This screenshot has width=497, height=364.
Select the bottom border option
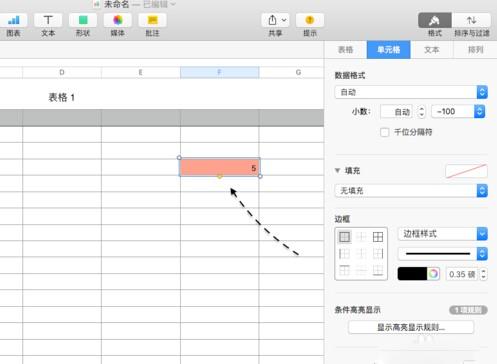(x=378, y=270)
